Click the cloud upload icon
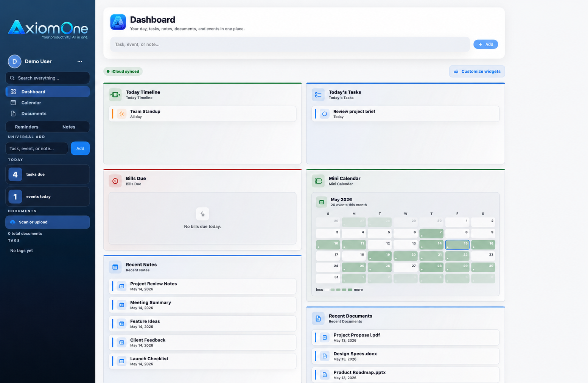The image size is (588, 383). (12, 222)
